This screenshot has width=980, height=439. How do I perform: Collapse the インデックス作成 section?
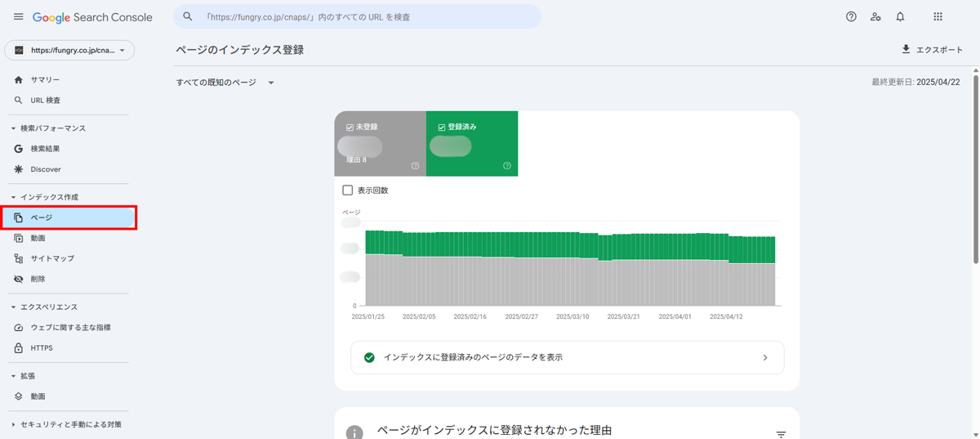(13, 197)
